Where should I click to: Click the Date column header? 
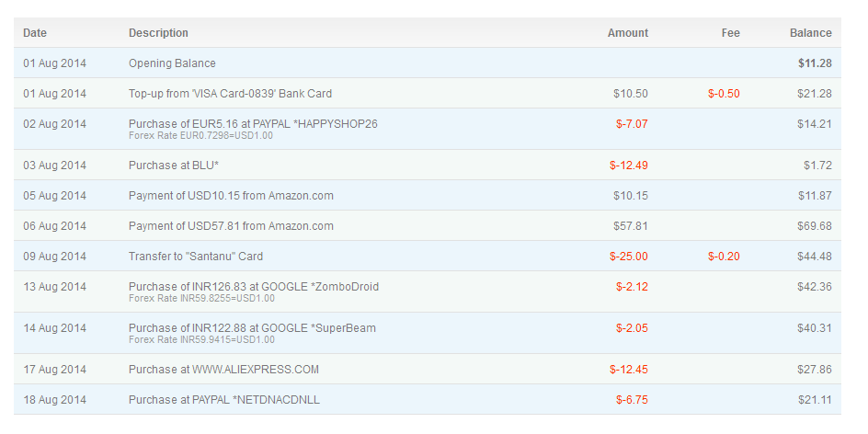[x=35, y=33]
